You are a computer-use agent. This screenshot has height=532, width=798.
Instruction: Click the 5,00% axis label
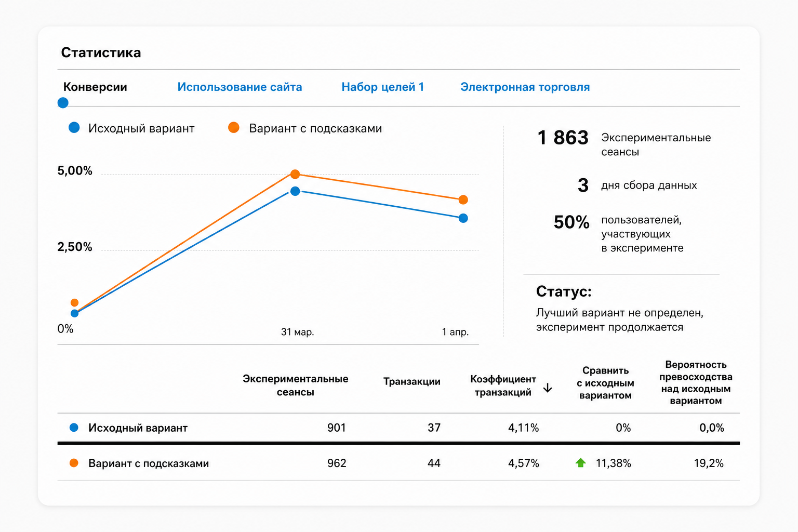[75, 171]
